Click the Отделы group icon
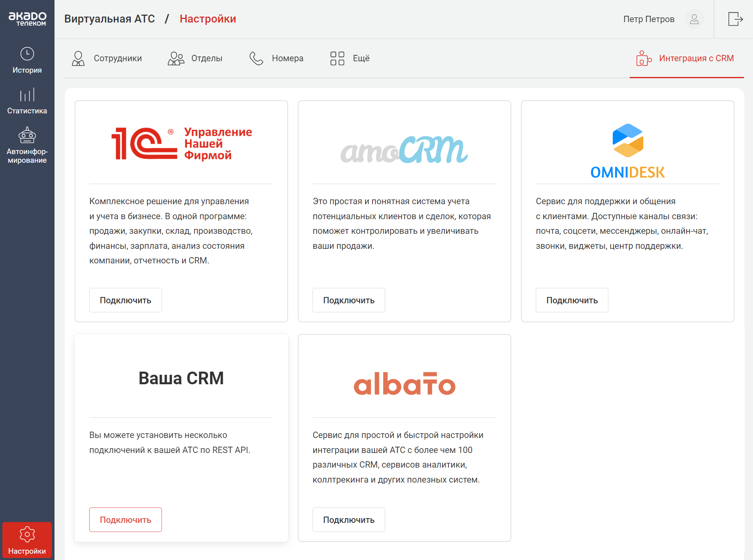The width and height of the screenshot is (753, 560). point(176,58)
